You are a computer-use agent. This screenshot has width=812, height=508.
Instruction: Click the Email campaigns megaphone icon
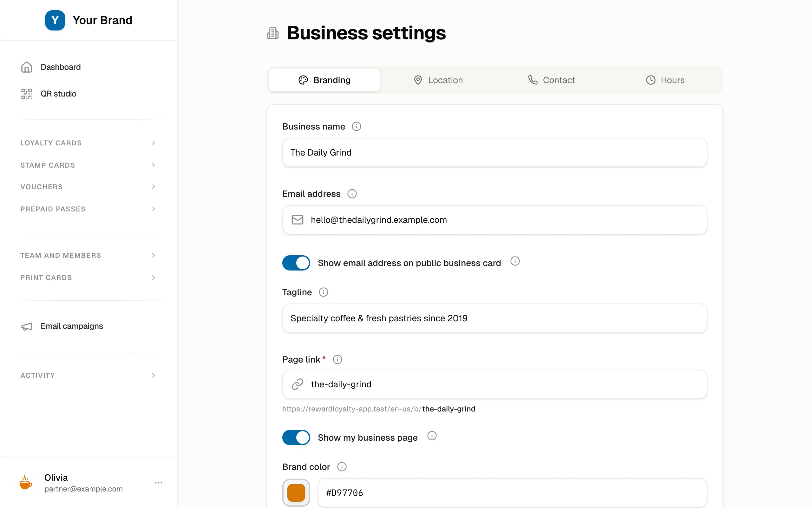[x=27, y=326]
